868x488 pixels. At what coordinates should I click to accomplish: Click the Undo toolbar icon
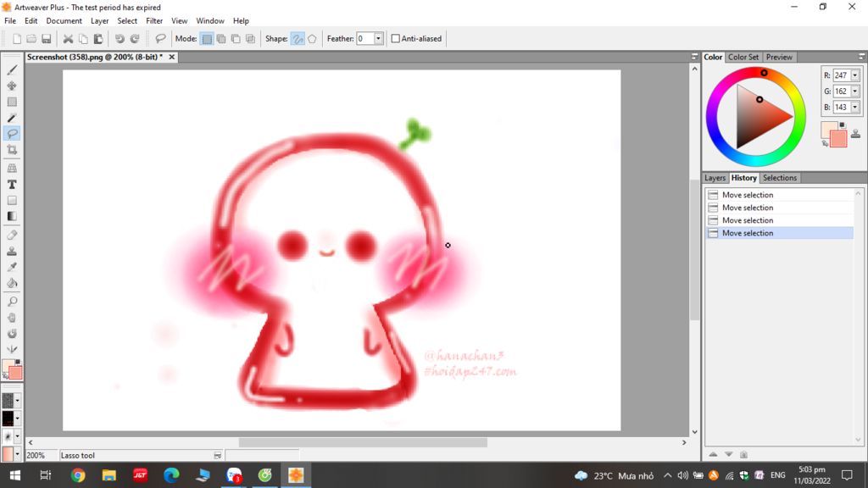[x=120, y=39]
